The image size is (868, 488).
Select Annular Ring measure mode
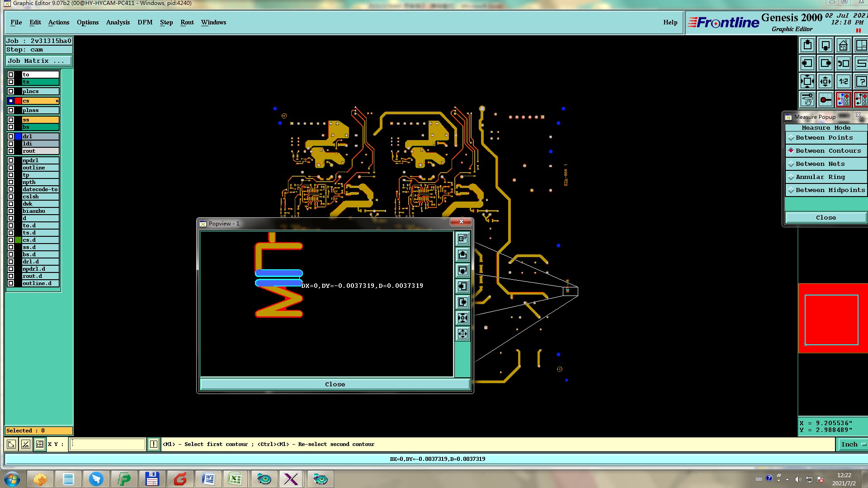[820, 177]
